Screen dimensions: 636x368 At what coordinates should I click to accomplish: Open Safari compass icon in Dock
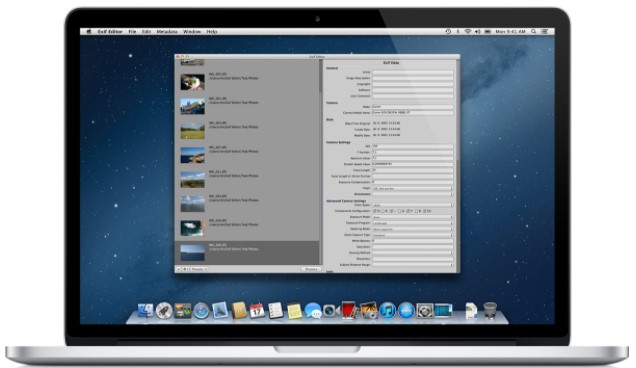click(x=201, y=311)
